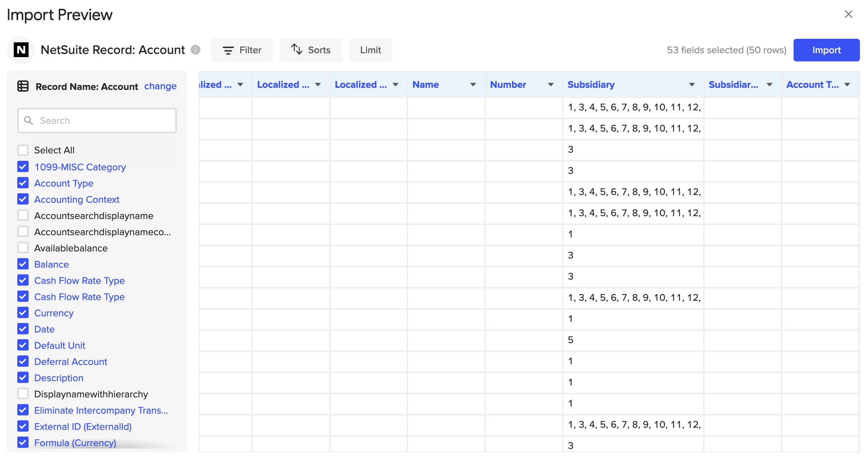The width and height of the screenshot is (868, 457).
Task: Uncheck External ID (ExternalId) field
Action: (x=23, y=426)
